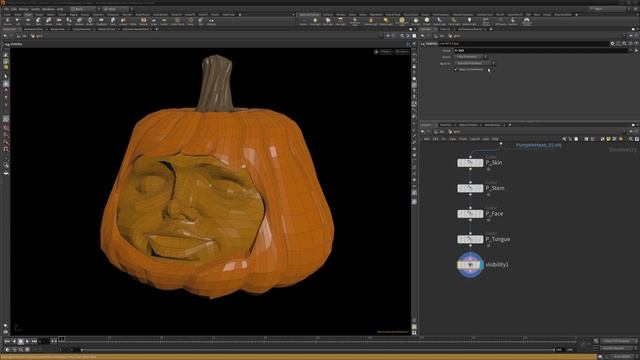Click the Switcher tool on the shelf
The height and width of the screenshot is (360, 640).
click(513, 21)
